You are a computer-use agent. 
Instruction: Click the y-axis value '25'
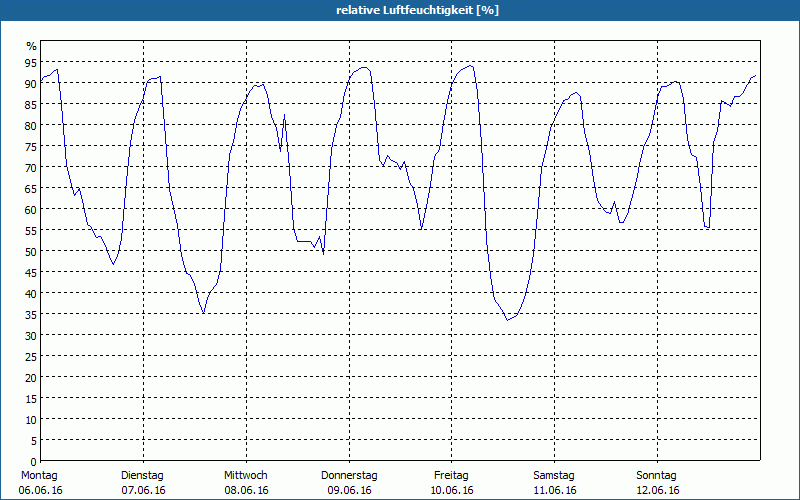pos(31,357)
